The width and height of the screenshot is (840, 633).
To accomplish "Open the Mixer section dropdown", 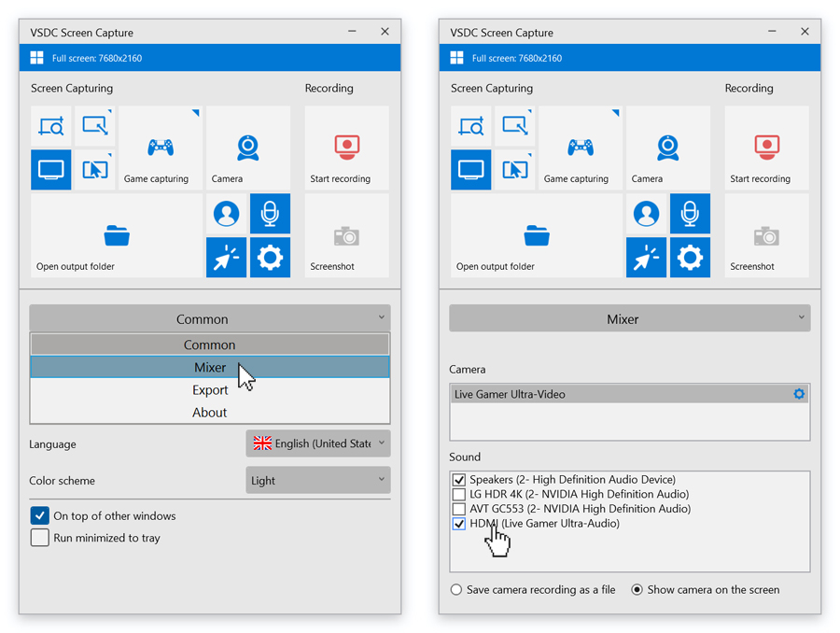I will pos(629,318).
